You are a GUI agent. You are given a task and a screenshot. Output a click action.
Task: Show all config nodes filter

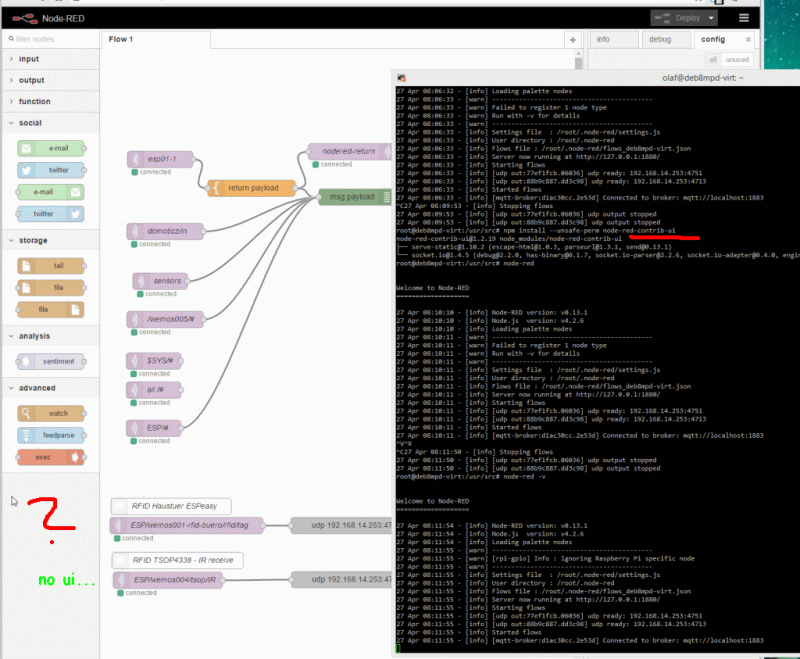pyautogui.click(x=713, y=60)
